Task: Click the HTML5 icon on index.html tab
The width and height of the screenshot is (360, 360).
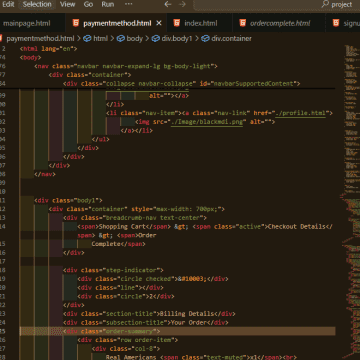Action: click(177, 23)
